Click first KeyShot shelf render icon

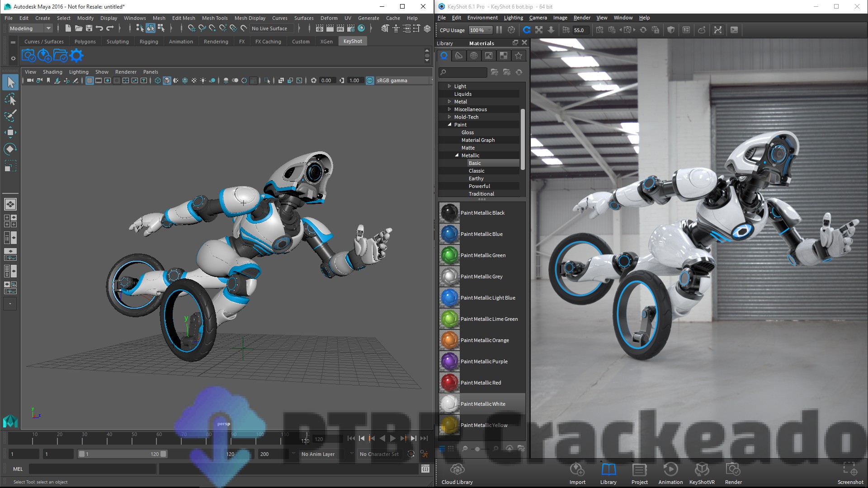28,56
